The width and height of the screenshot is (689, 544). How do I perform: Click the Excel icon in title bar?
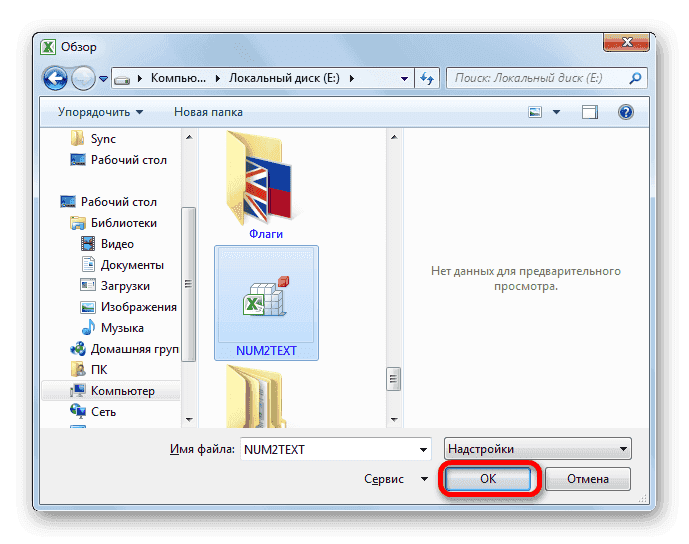[x=48, y=47]
